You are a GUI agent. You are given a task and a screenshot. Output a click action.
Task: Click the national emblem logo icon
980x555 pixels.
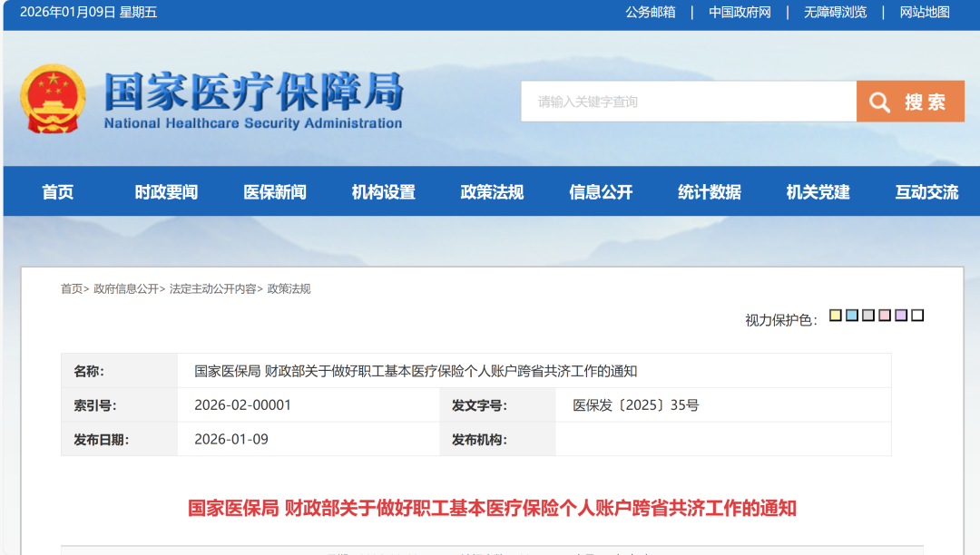pos(54,99)
